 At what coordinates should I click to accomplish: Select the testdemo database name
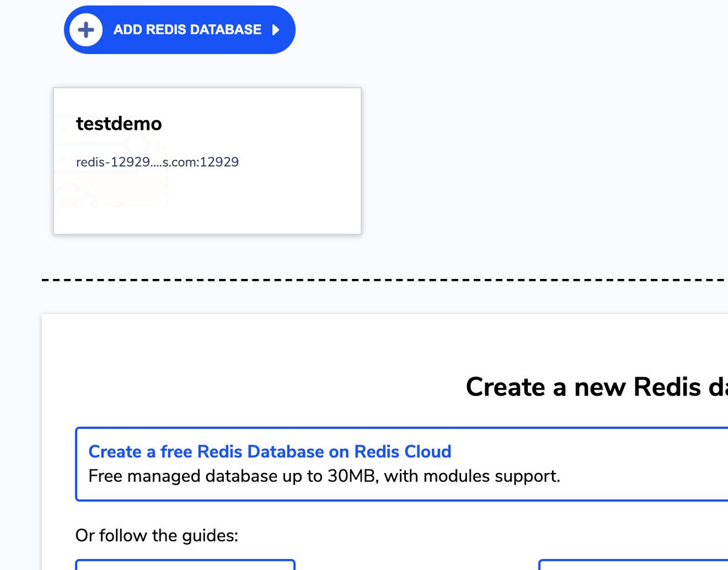119,124
